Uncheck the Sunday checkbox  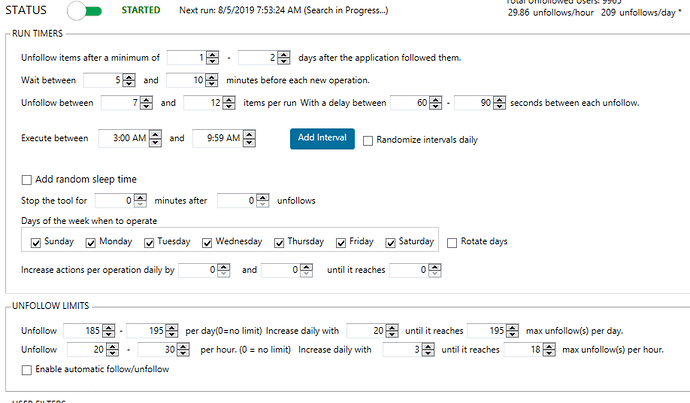tap(36, 242)
